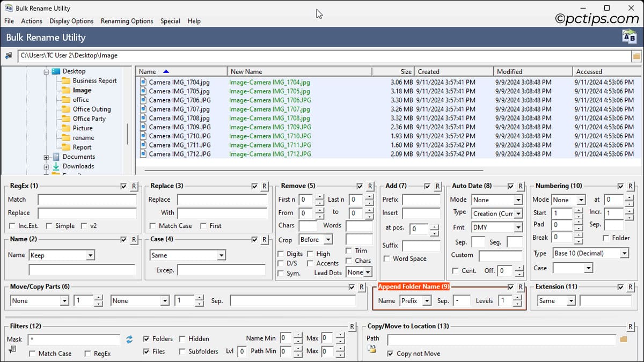Enable the Simple checkbox in RegEx
This screenshot has height=362, width=644.
tap(49, 226)
